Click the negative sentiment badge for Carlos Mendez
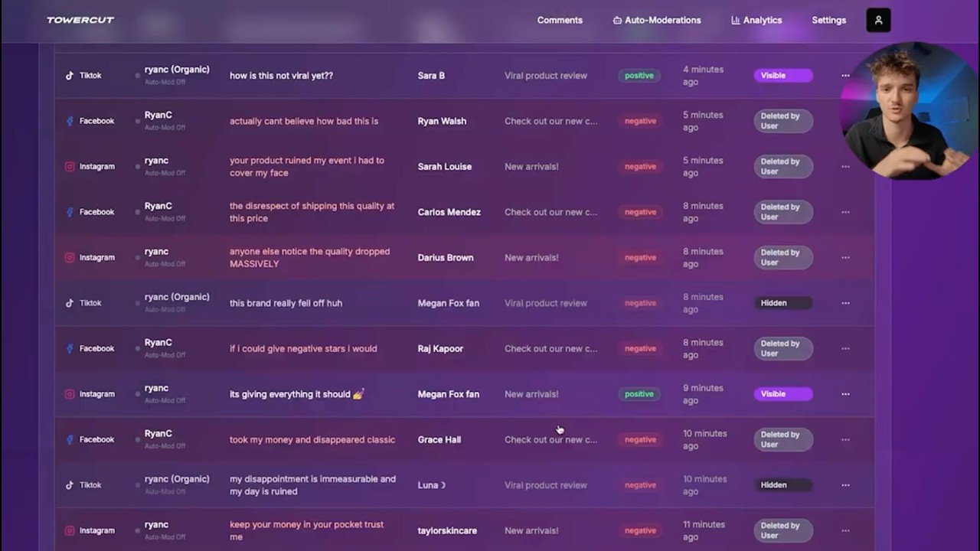Viewport: 980px width, 551px height. 640,212
